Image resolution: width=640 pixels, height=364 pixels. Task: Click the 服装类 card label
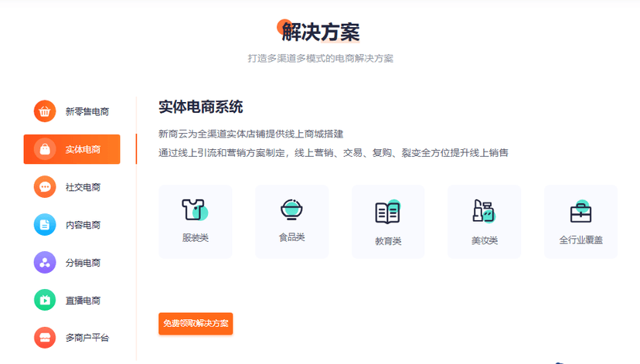pos(195,237)
